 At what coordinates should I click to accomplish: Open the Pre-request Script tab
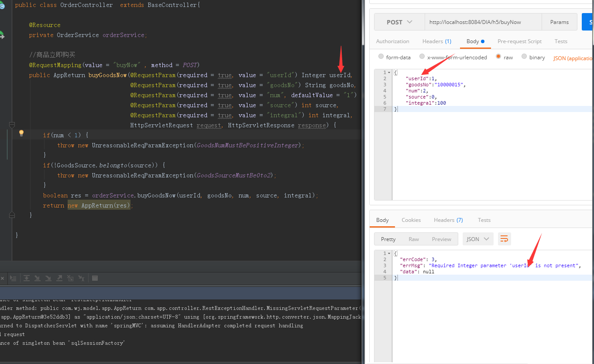point(519,41)
